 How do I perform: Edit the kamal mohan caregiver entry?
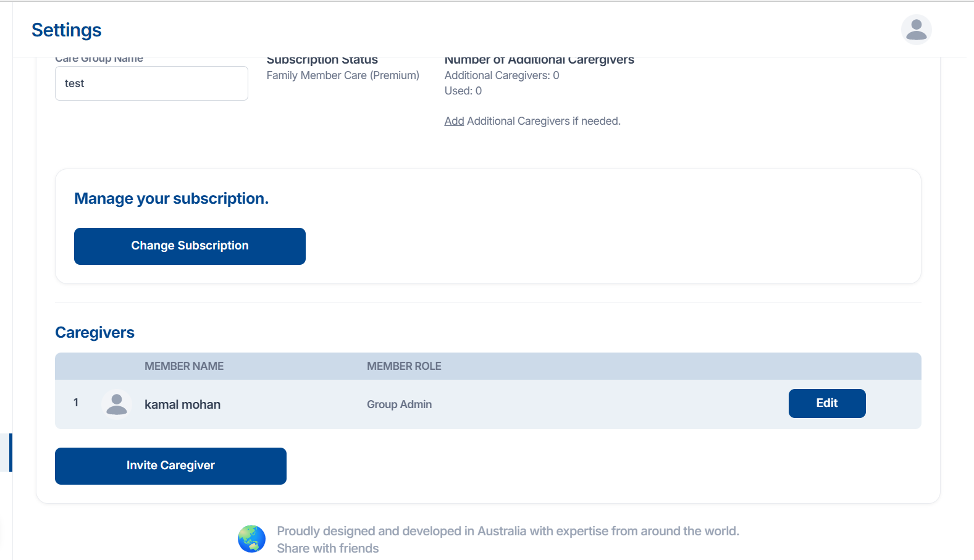coord(826,403)
